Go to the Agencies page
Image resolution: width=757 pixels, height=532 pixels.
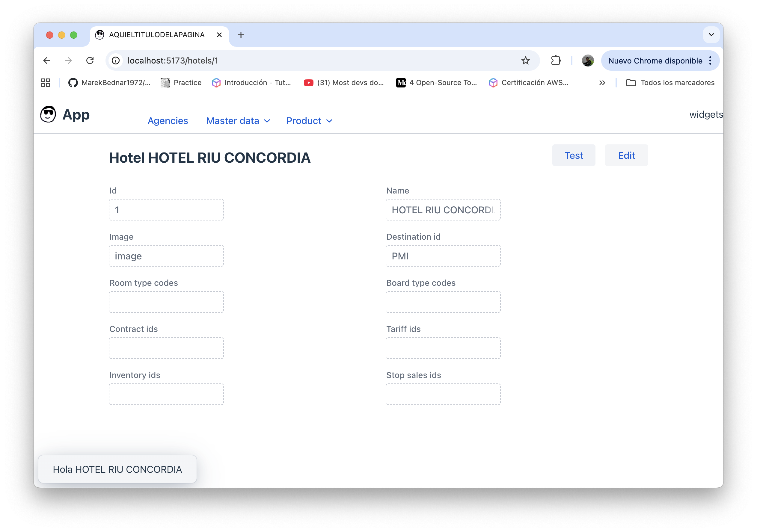[168, 121]
